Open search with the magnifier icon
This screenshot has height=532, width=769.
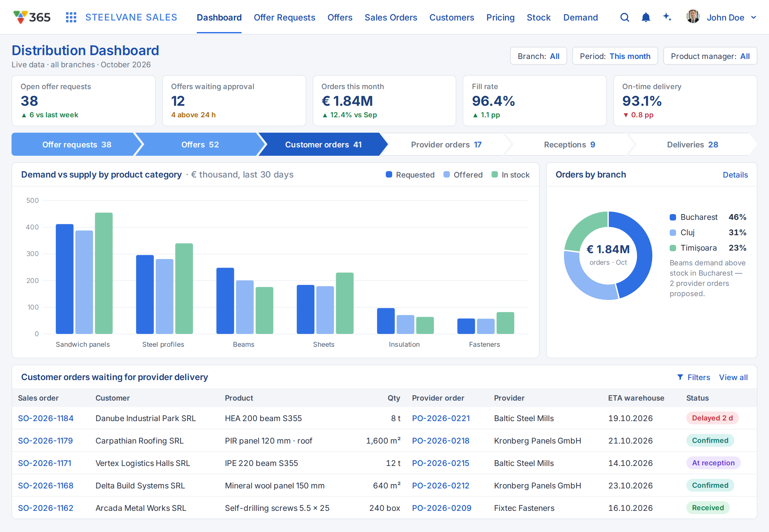(x=625, y=17)
